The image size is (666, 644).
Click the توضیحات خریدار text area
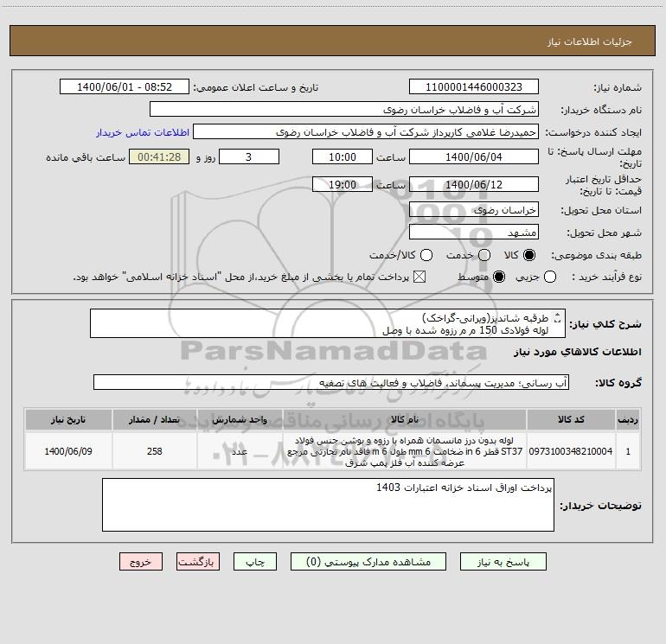[x=328, y=505]
